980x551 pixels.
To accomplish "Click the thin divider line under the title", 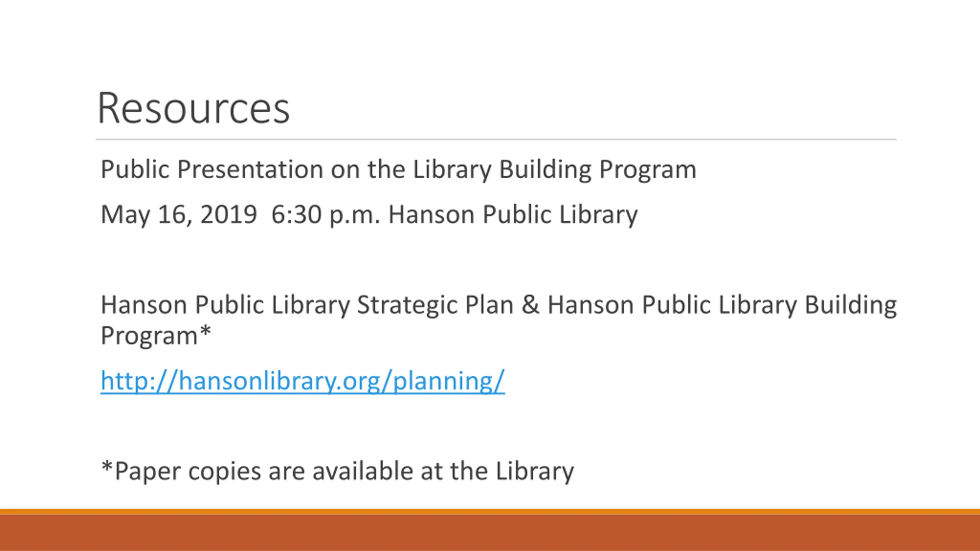I will click(x=496, y=140).
